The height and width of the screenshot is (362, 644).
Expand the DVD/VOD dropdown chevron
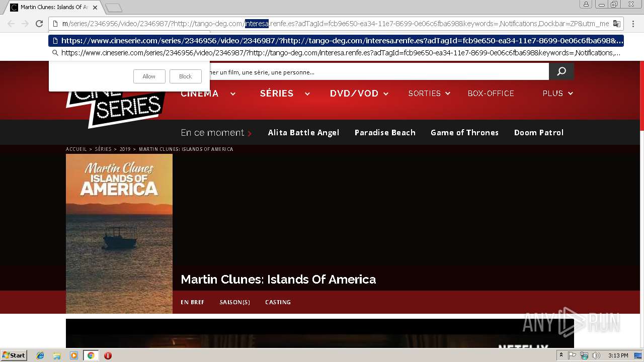[x=386, y=94]
